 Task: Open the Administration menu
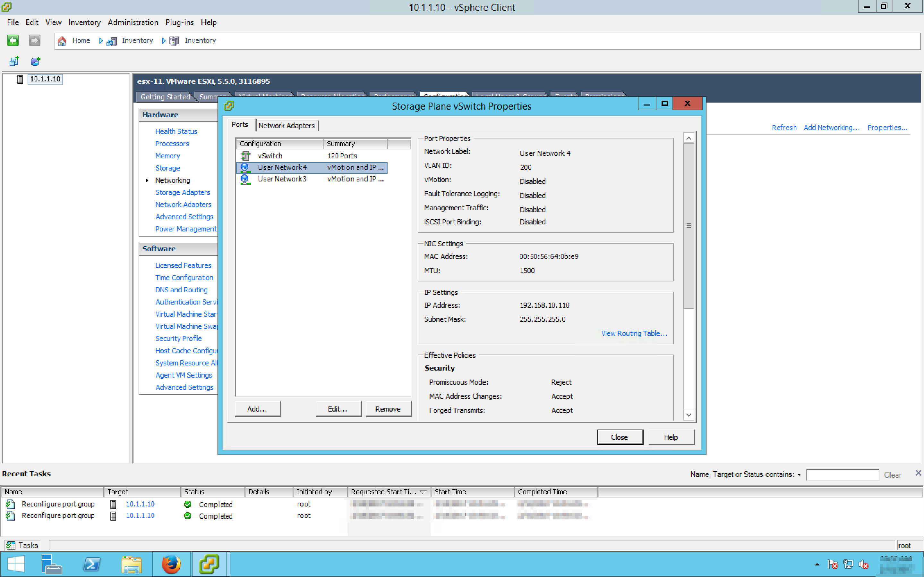(x=133, y=22)
